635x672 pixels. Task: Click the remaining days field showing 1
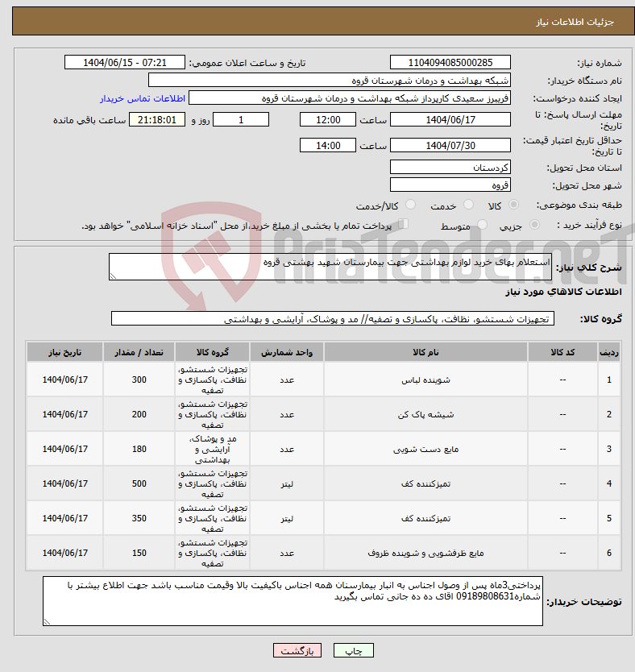(x=241, y=119)
